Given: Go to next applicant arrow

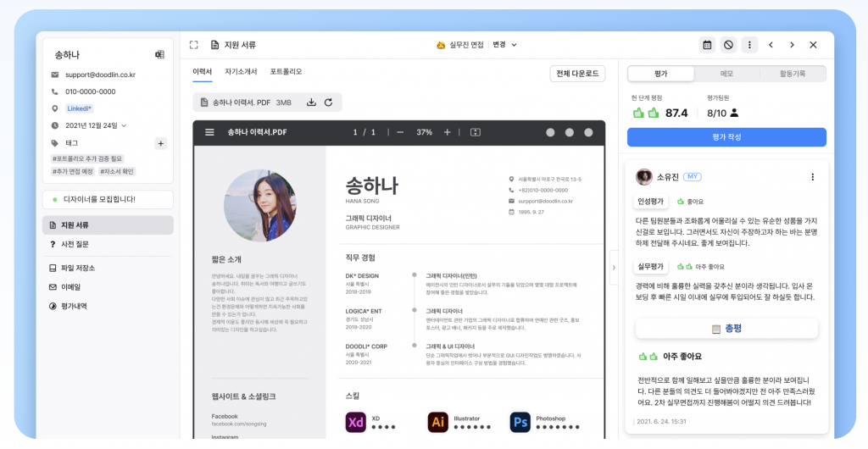Looking at the screenshot, I should click(x=793, y=45).
